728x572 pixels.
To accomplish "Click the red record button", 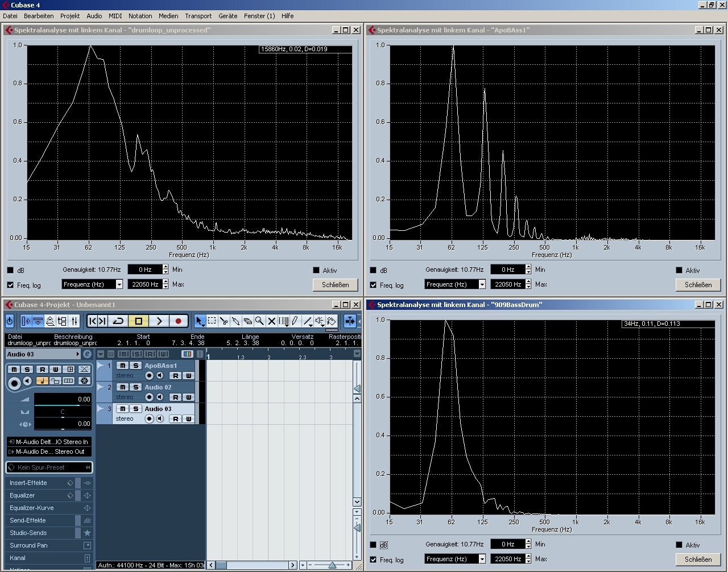I will pos(179,321).
